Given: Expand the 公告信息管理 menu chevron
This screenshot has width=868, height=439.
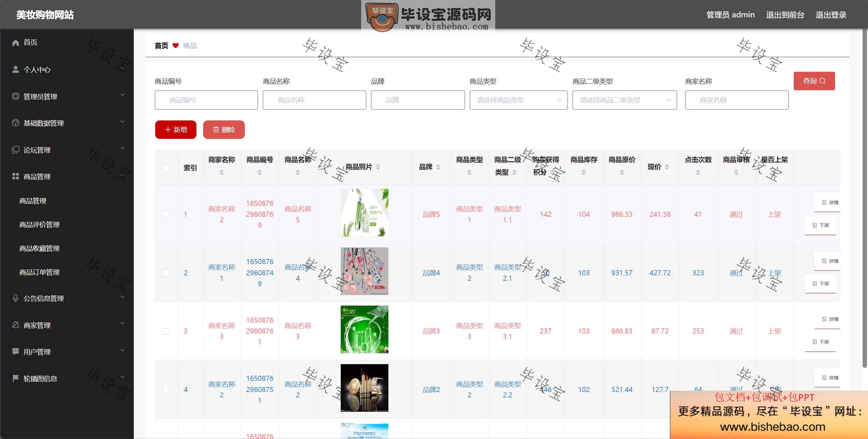Looking at the screenshot, I should pos(123,297).
